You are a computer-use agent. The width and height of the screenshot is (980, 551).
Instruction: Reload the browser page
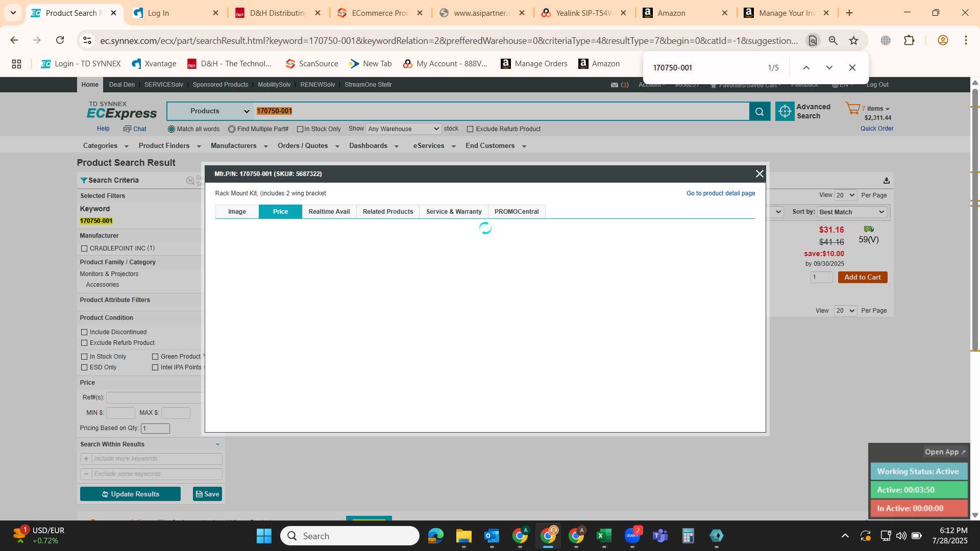(x=60, y=40)
